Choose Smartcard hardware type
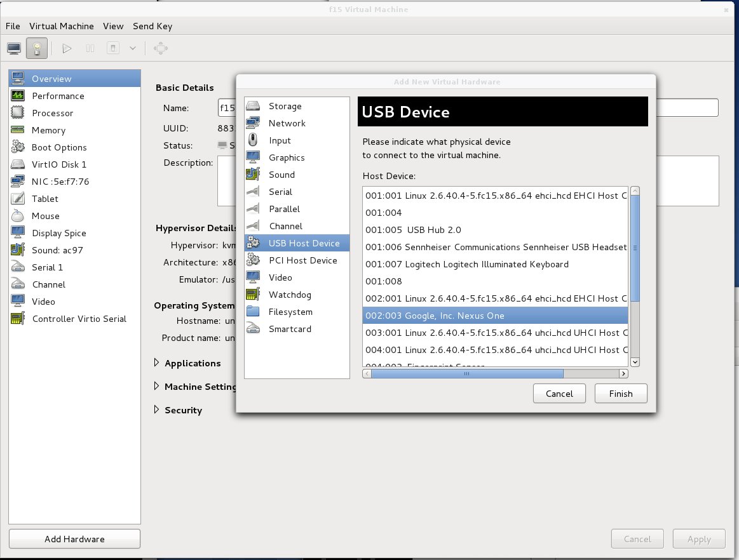 [297, 329]
